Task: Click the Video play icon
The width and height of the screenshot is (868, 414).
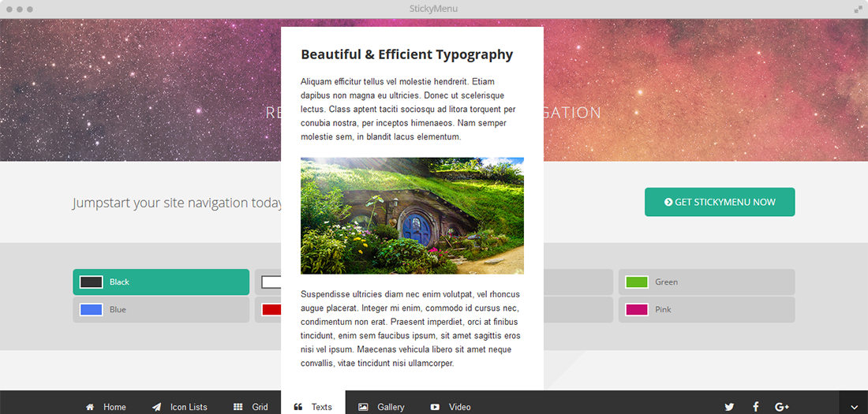Action: [x=435, y=407]
